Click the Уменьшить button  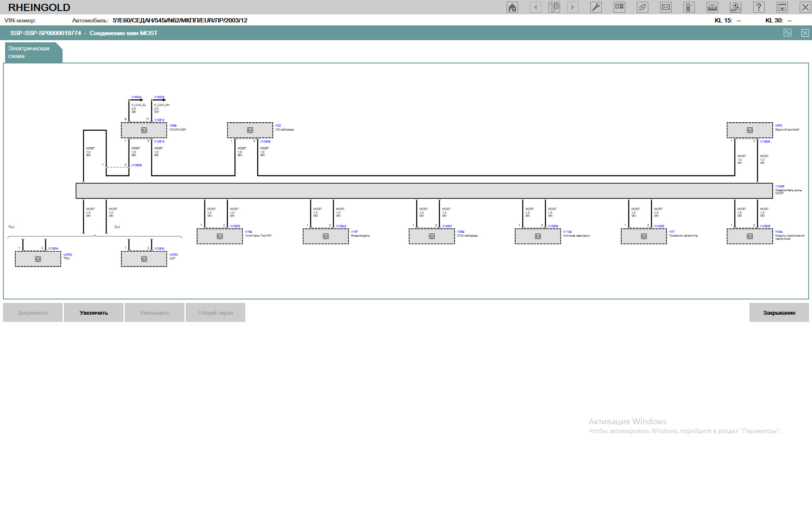pyautogui.click(x=154, y=313)
